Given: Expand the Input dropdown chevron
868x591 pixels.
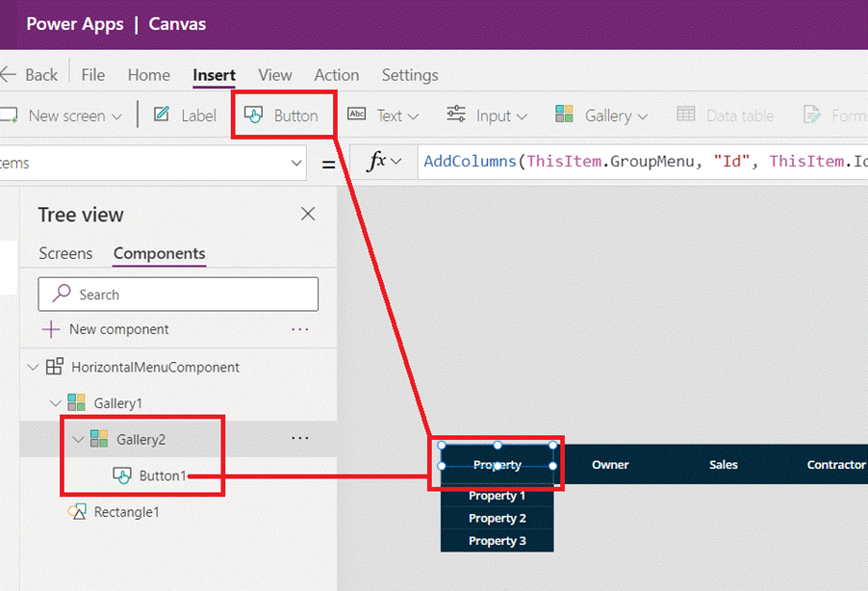Looking at the screenshot, I should click(522, 116).
